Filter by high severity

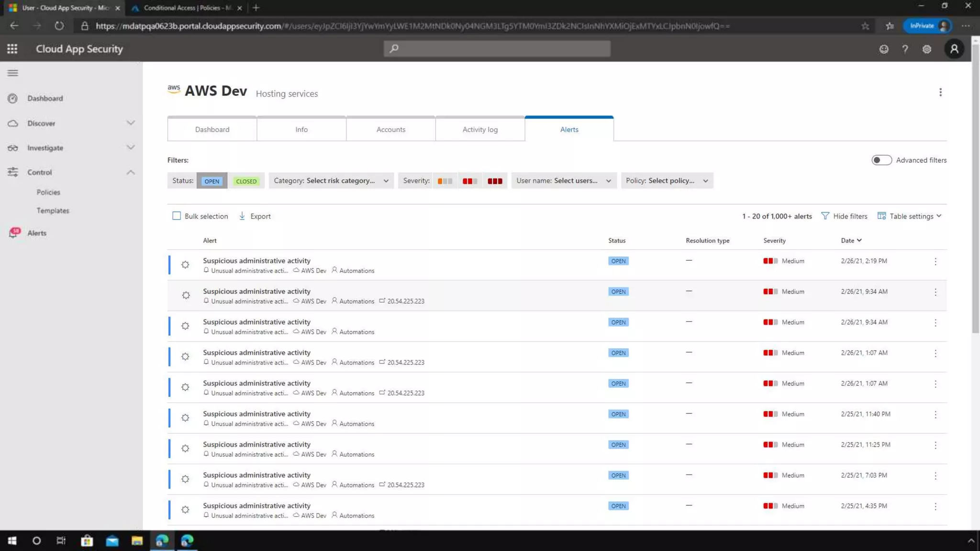click(495, 181)
